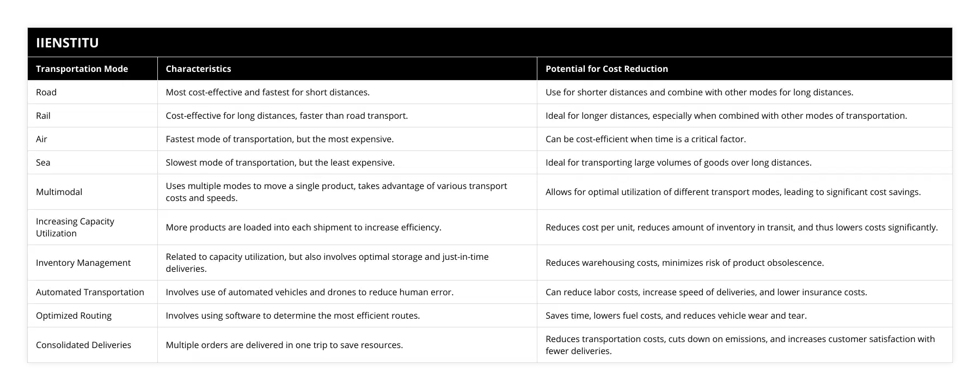Click the Characteristics column header
This screenshot has width=980, height=390.
point(198,69)
